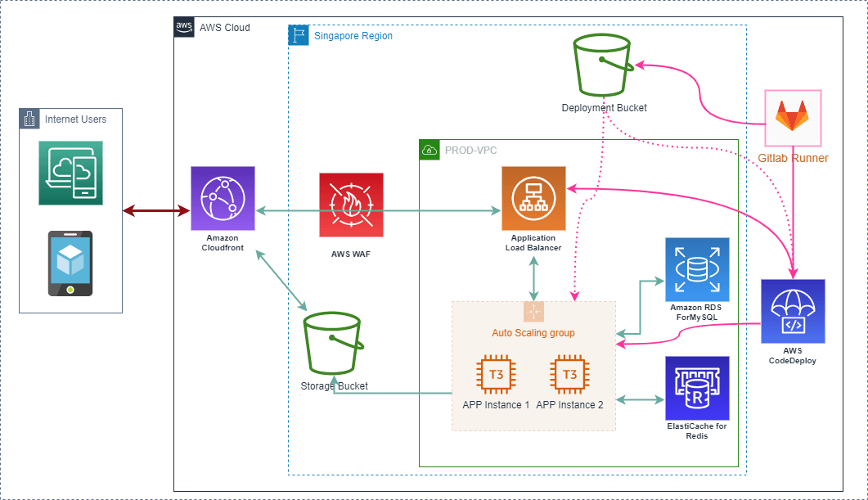Click the Gitlab Runner label
868x500 pixels.
[794, 159]
